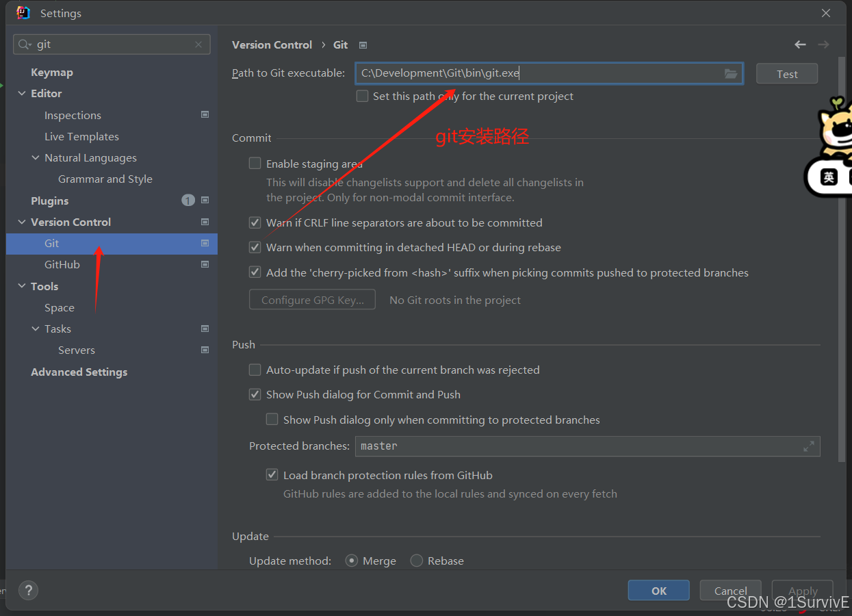Image resolution: width=852 pixels, height=616 pixels.
Task: Collapse the Tasks tree node
Action: [x=36, y=329]
